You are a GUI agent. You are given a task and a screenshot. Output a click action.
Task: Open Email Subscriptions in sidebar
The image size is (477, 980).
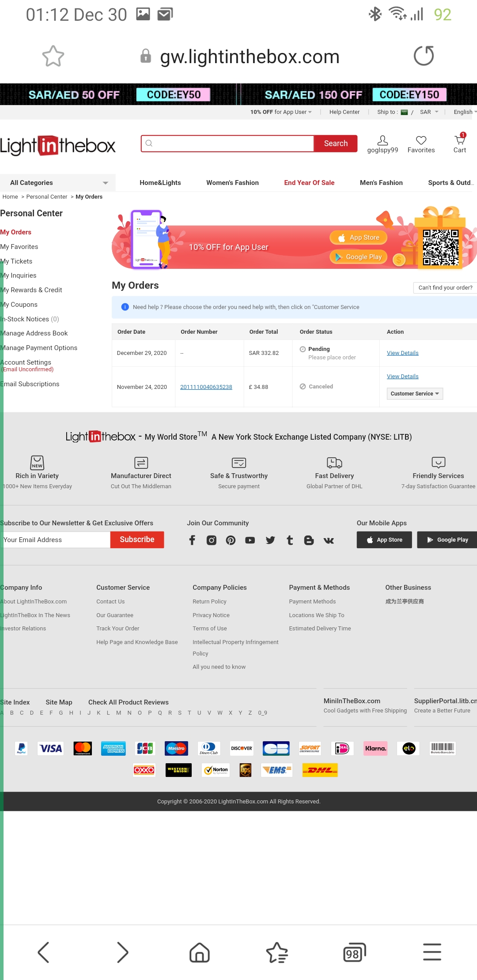click(x=30, y=384)
